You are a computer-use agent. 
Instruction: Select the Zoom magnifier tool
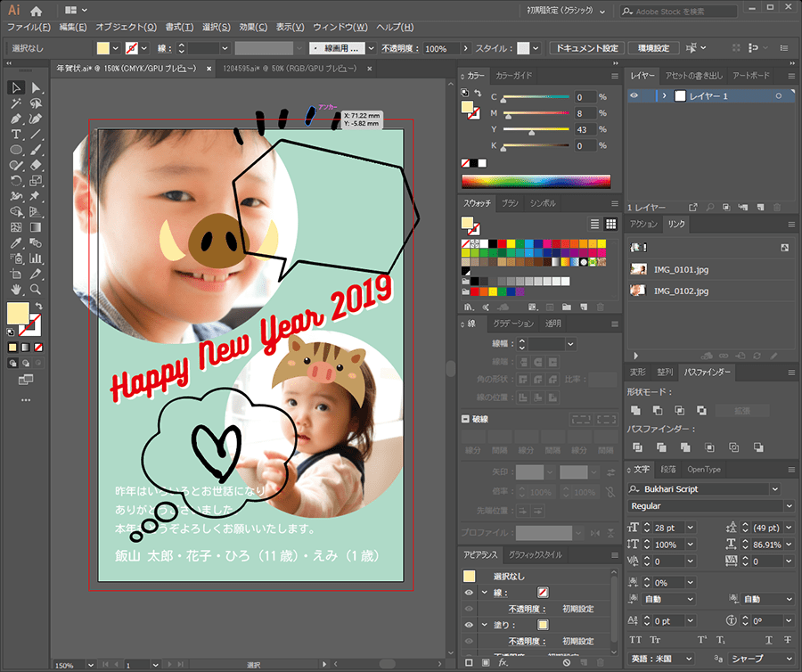pyautogui.click(x=36, y=290)
